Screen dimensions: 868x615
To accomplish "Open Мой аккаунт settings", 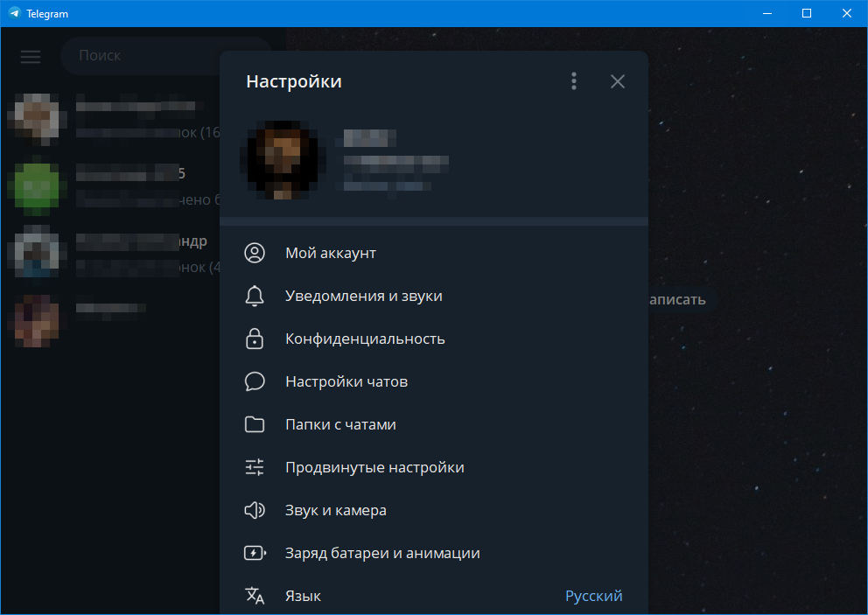I will point(434,253).
